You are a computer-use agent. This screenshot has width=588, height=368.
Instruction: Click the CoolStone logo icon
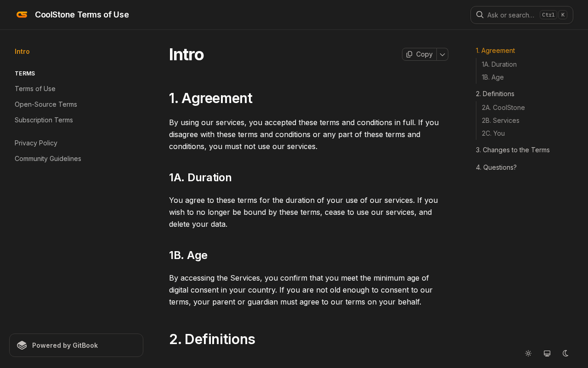click(x=22, y=15)
